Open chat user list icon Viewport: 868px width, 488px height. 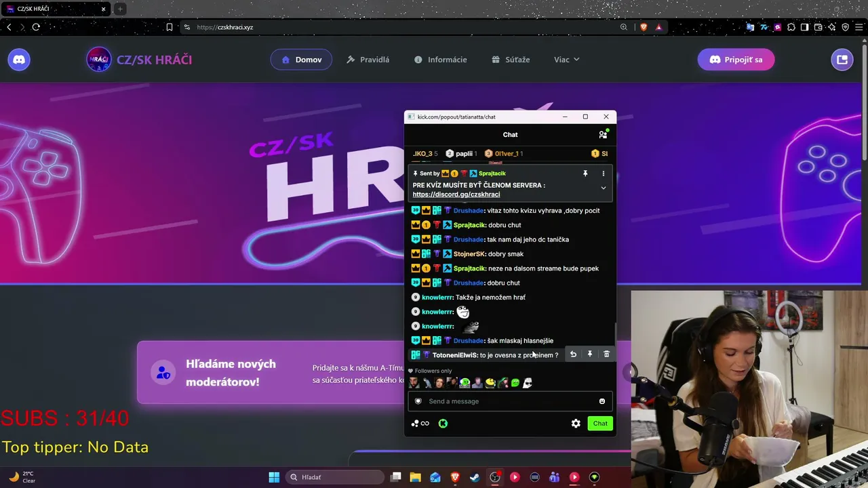click(x=603, y=135)
